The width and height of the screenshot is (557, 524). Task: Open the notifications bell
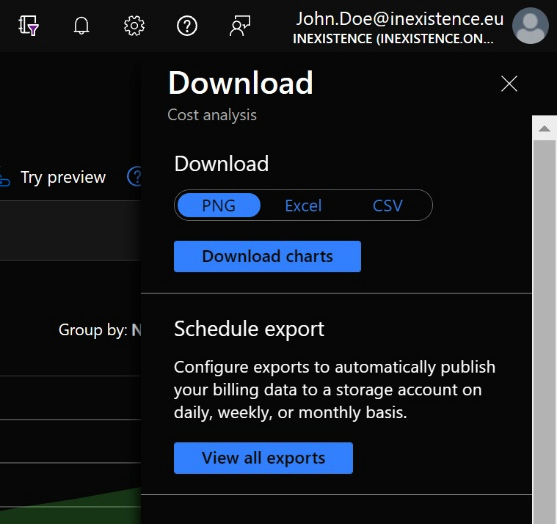(81, 26)
